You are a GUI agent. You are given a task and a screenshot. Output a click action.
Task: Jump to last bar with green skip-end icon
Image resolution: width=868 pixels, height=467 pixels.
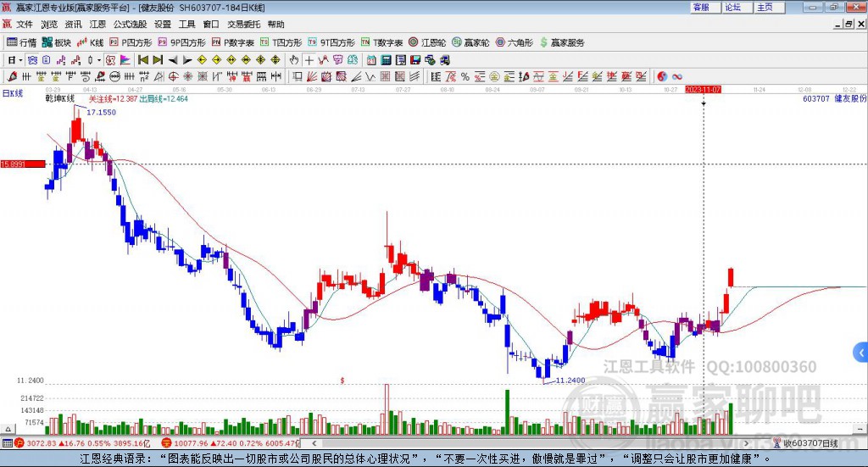pos(158,60)
